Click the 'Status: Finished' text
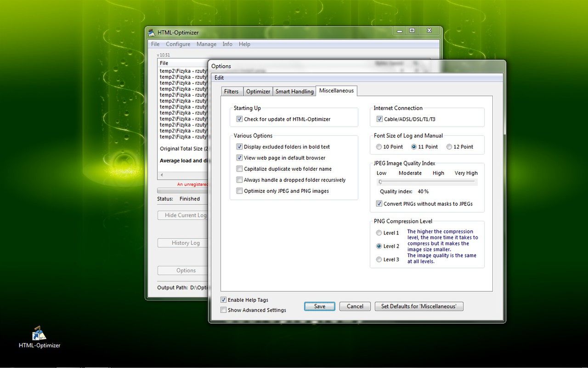The image size is (588, 368). tap(180, 199)
